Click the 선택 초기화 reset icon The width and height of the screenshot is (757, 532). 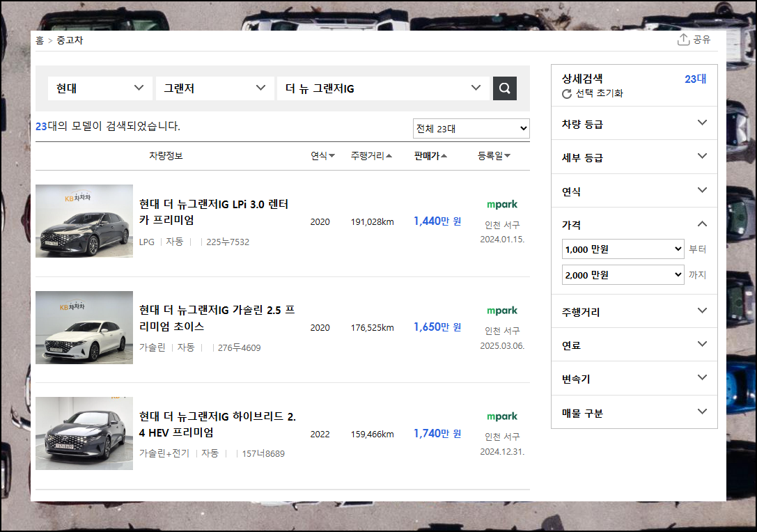tap(567, 93)
